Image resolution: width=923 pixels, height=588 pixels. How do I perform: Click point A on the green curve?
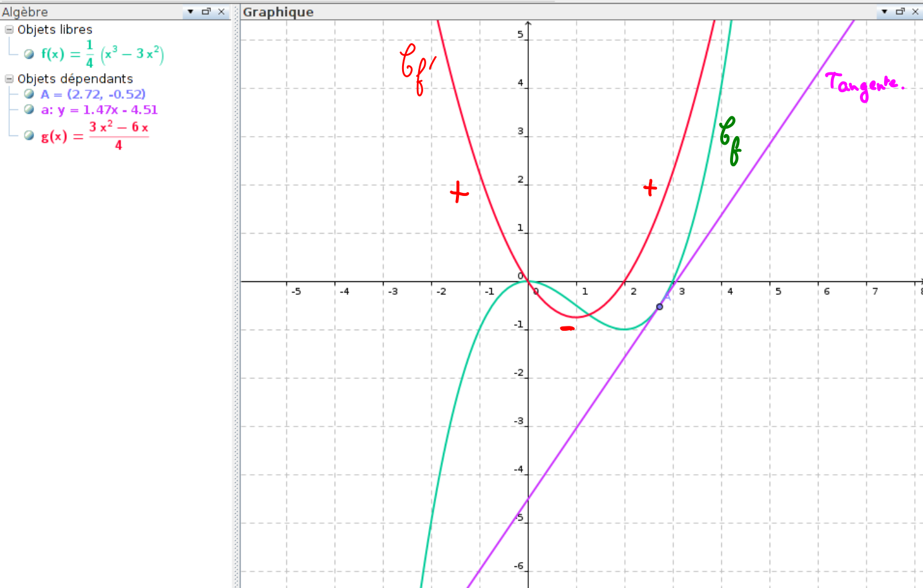click(x=659, y=307)
